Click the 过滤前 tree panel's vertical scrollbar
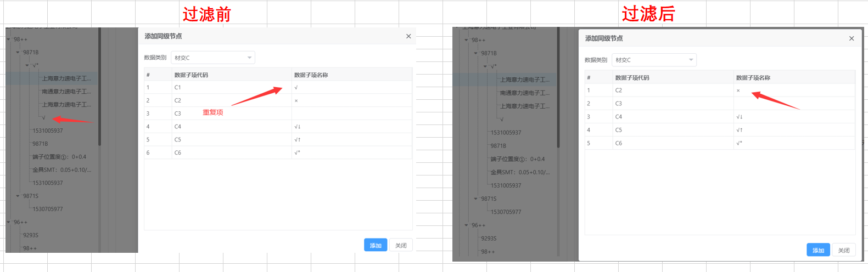Viewport: 868px width, 272px height. [x=99, y=88]
